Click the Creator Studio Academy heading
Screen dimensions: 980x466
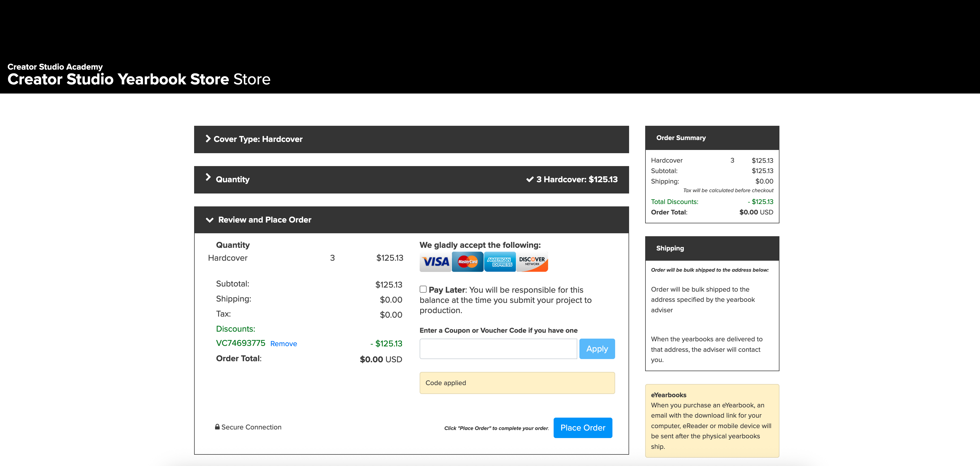point(55,67)
